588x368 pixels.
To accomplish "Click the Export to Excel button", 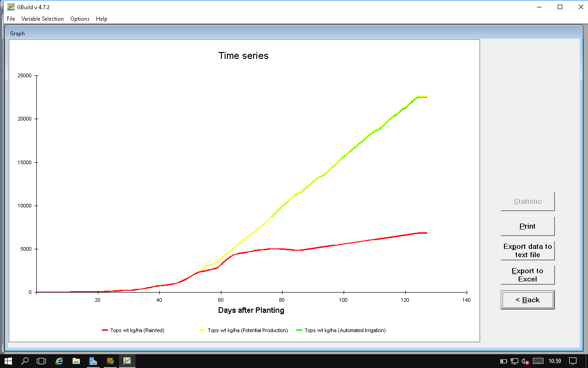I will click(527, 275).
